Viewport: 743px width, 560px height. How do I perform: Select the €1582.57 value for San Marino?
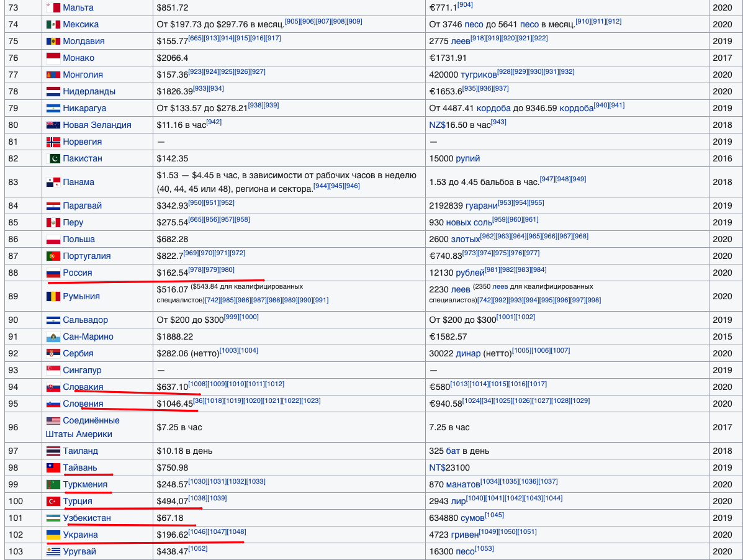tap(448, 337)
